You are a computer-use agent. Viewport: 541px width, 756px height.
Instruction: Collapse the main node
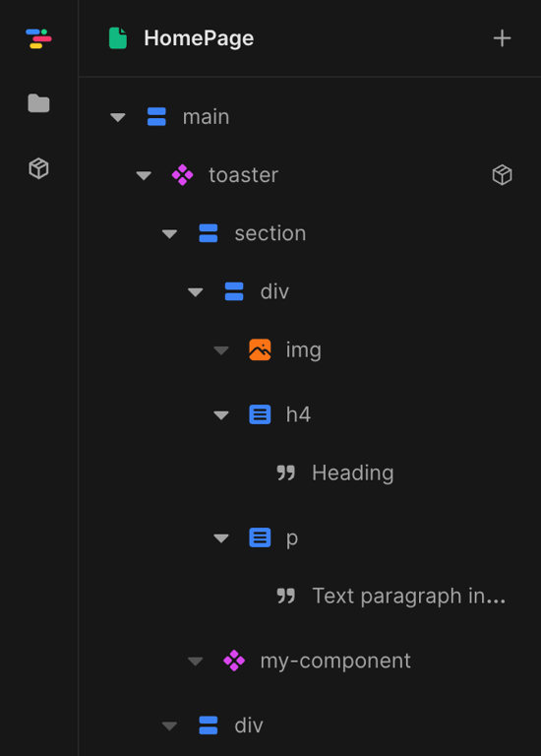click(x=118, y=117)
